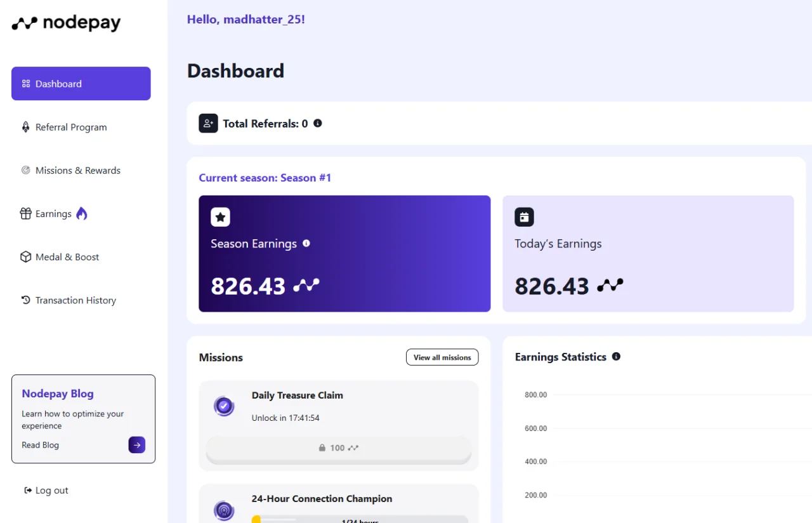Click the token symbol beside Season Earnings amount

pos(306,286)
